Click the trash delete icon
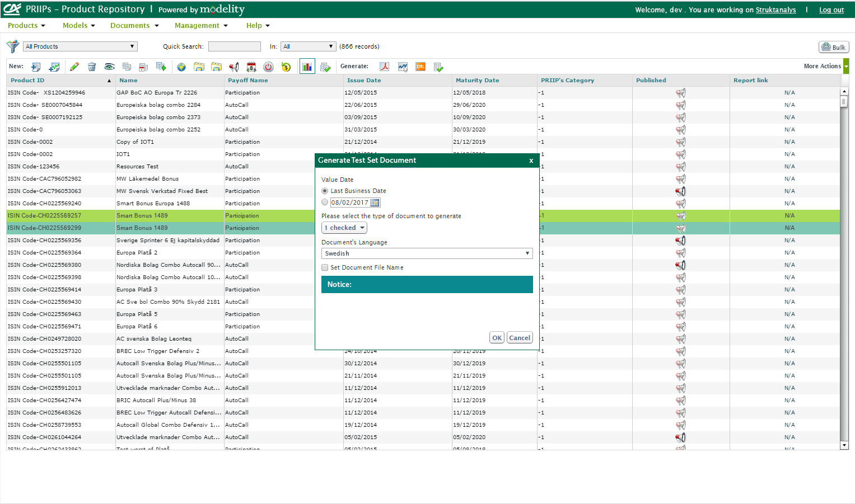 coord(92,67)
